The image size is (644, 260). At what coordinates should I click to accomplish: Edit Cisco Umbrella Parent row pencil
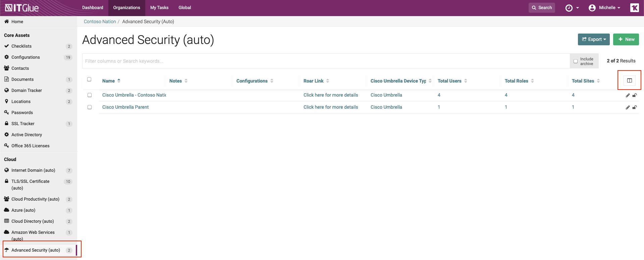coord(628,107)
